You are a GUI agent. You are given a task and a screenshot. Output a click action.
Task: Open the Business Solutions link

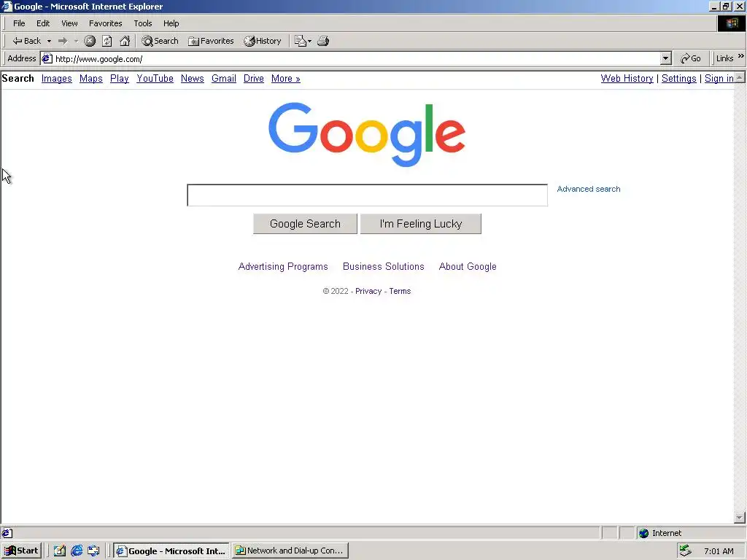[384, 267]
